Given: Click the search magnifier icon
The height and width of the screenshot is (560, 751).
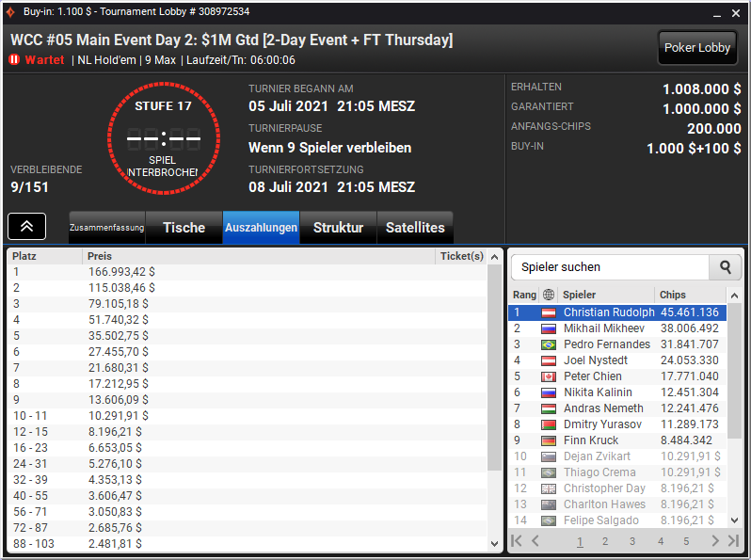Looking at the screenshot, I should 726,267.
